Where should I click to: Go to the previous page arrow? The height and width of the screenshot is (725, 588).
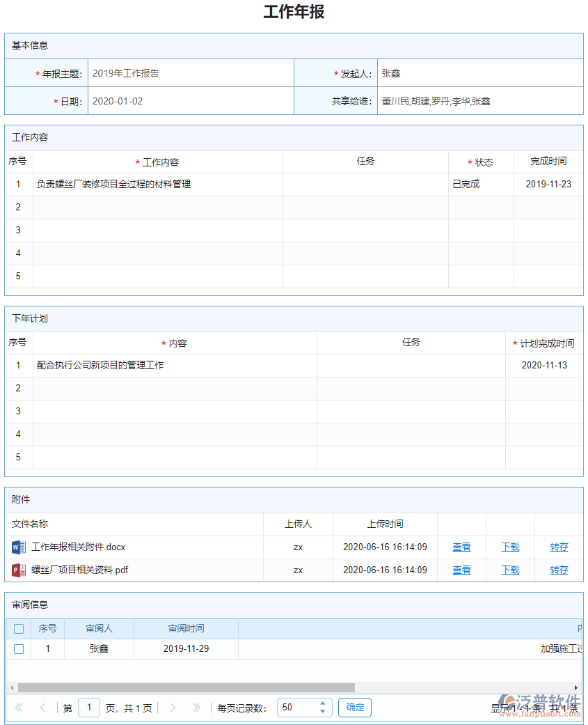pyautogui.click(x=43, y=707)
